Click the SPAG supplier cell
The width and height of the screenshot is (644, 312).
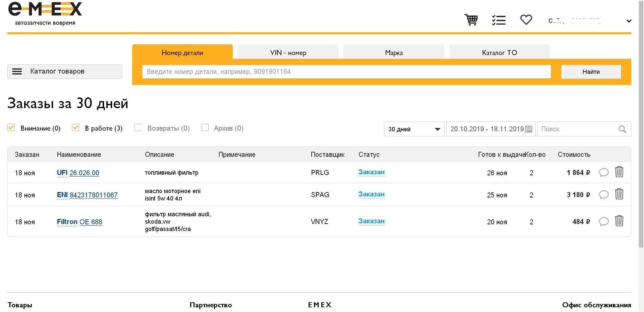tap(320, 195)
